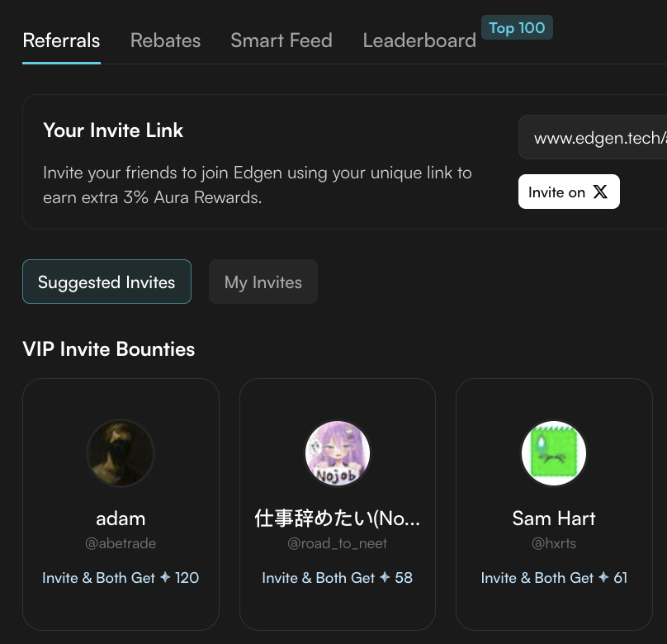Click the Top 100 badge

coord(517,28)
